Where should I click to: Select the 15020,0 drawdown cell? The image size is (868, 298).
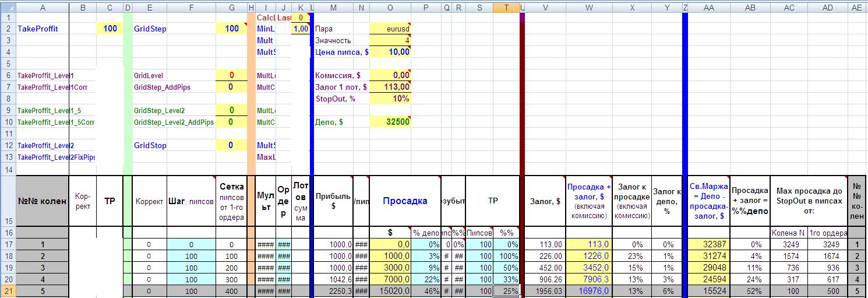pos(390,291)
